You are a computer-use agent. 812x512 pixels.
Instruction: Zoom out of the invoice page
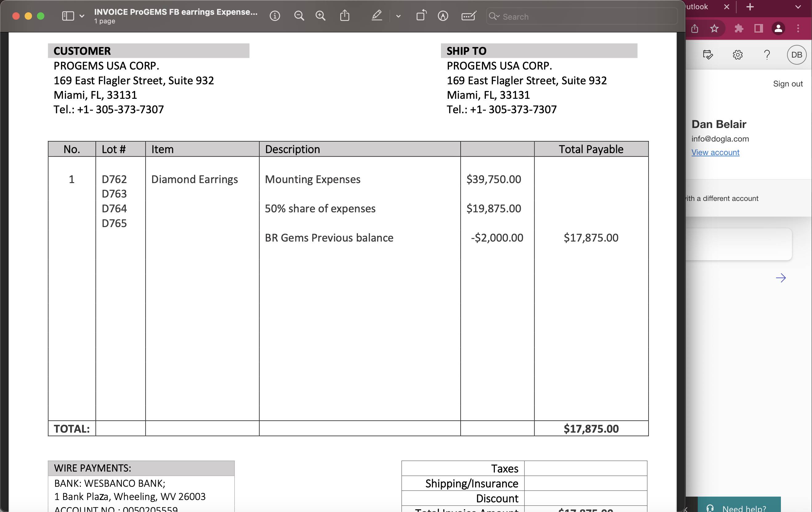click(299, 16)
